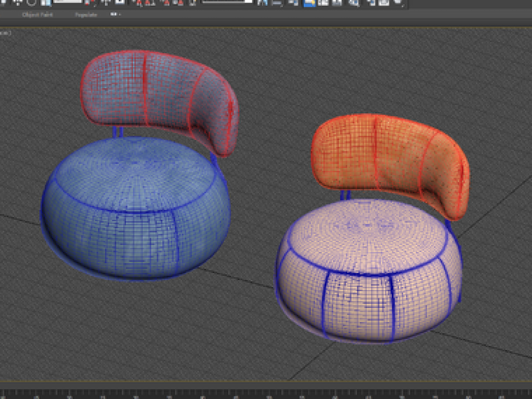The width and height of the screenshot is (532, 399).
Task: Toggle the Select and Manipulate tool
Action: tap(106, 3)
